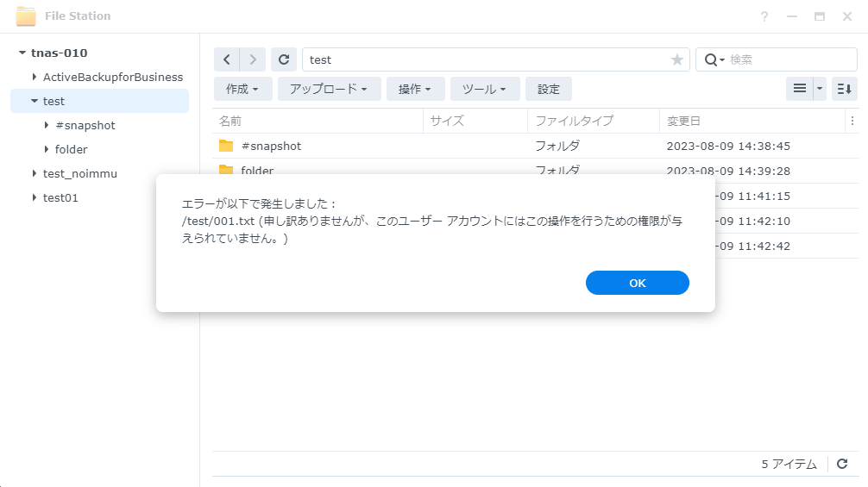Select test_noimmu in the folder tree
Viewport: 868px width, 487px height.
79,173
